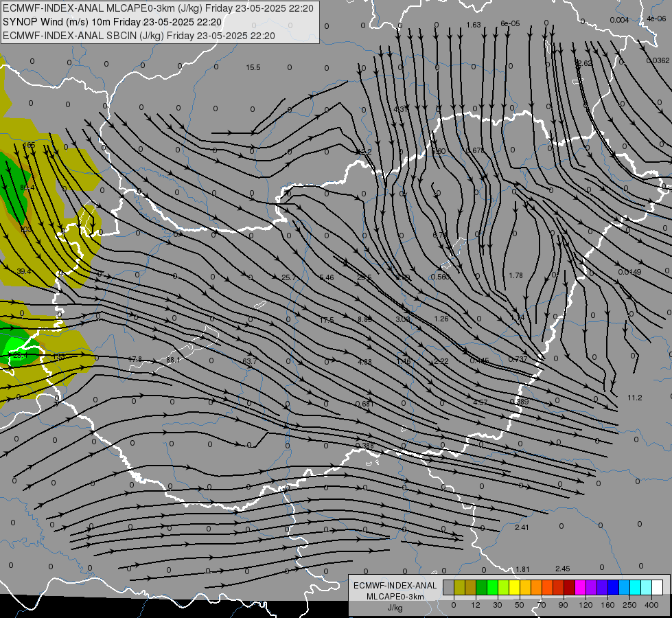Click the map value 0.681
Viewport: 672px width, 618px height.
(364, 404)
